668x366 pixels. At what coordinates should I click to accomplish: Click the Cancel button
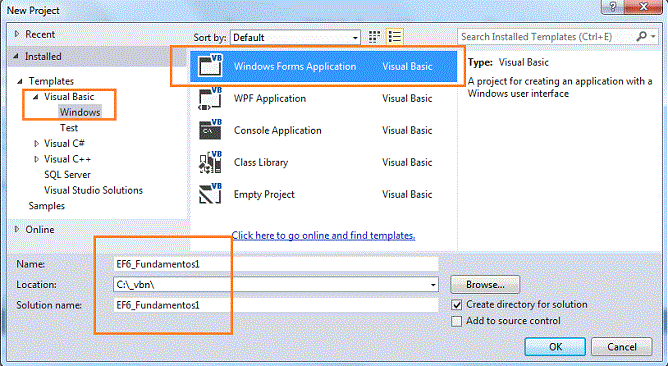coord(622,347)
